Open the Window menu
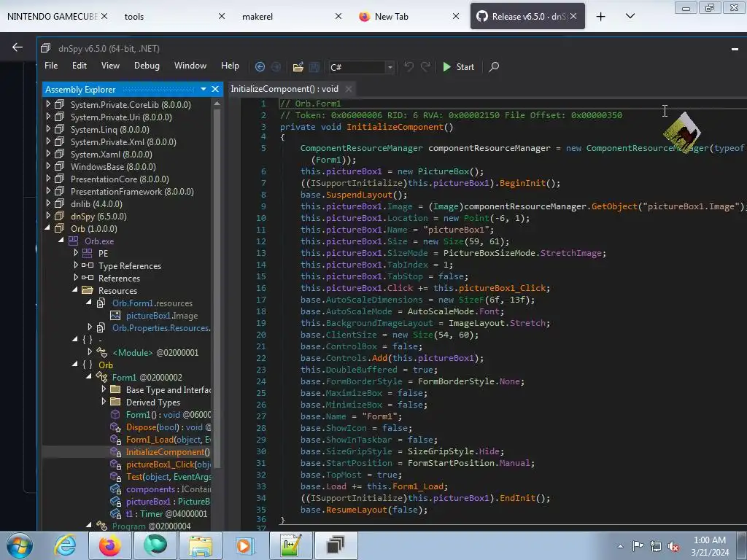This screenshot has height=560, width=747. point(190,66)
